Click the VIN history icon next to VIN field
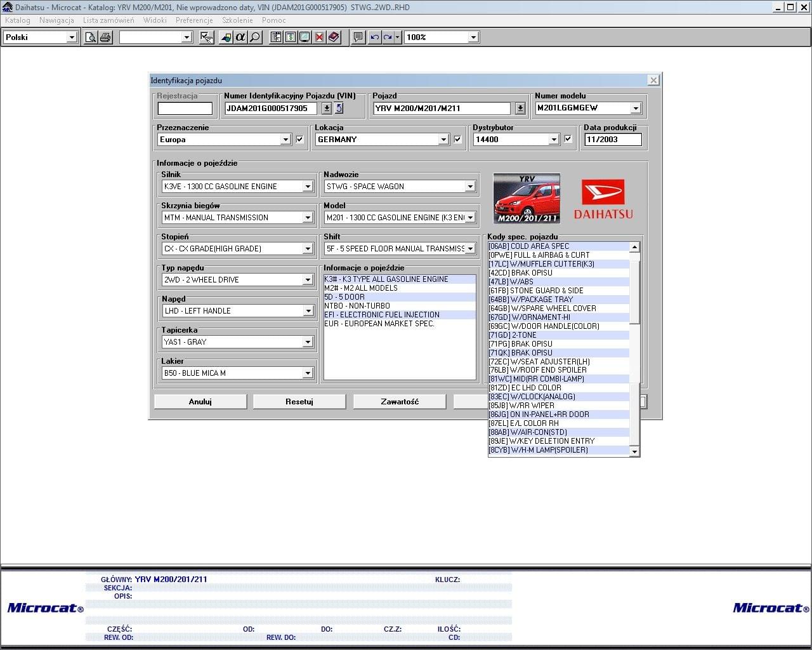Screen dimensions: 812x650 pos(339,109)
